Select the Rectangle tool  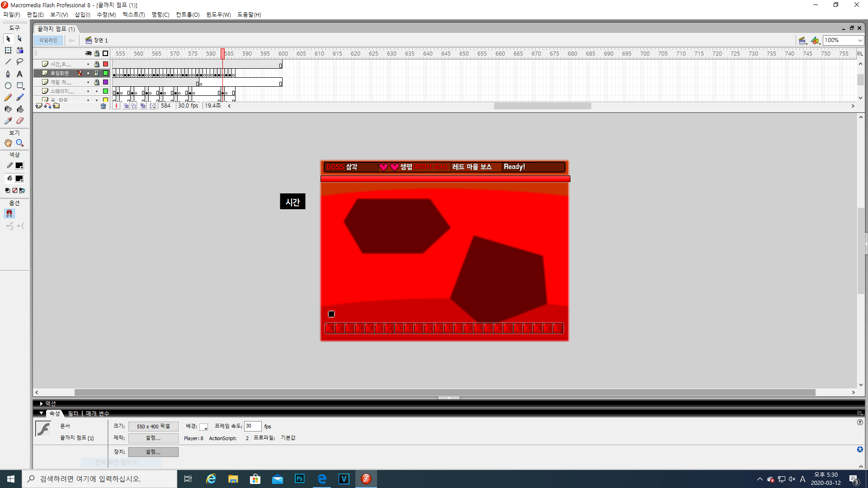coord(20,85)
